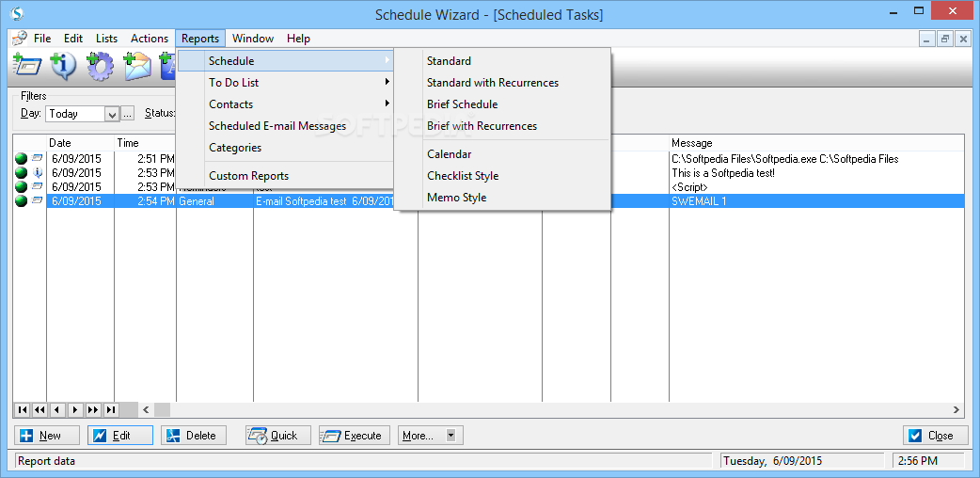This screenshot has height=478, width=980.
Task: Click the application icon beside File menu
Action: [x=20, y=39]
